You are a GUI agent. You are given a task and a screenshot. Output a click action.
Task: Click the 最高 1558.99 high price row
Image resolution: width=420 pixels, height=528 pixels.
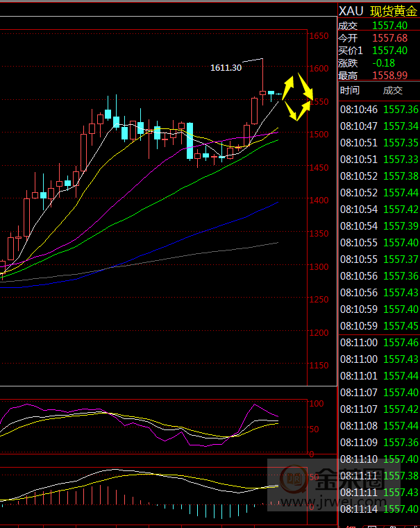pyautogui.click(x=379, y=76)
